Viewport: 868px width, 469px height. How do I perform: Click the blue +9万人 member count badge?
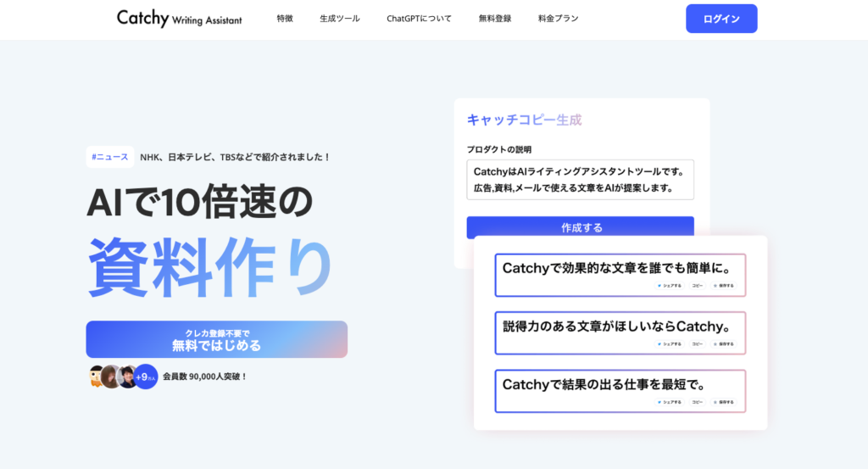[146, 376]
